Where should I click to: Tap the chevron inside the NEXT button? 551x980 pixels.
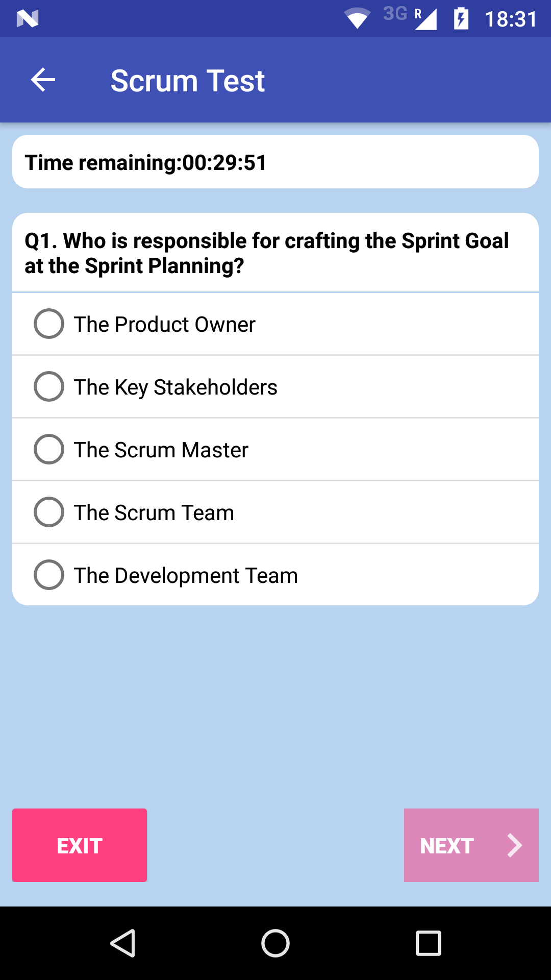pos(514,846)
